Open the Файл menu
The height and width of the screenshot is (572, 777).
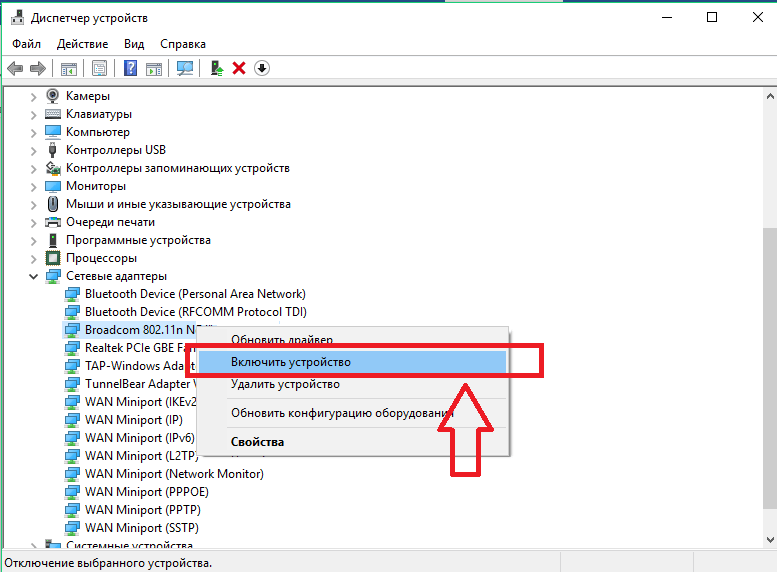coord(26,44)
